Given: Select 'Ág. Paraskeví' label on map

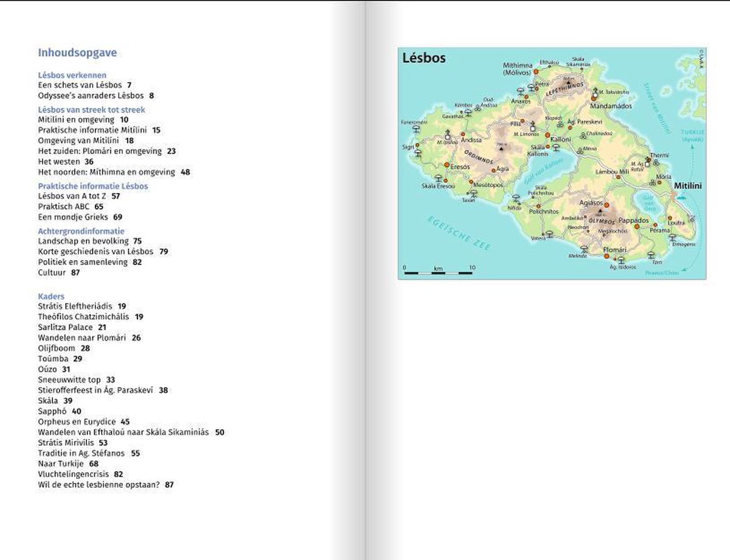Looking at the screenshot, I should 585,122.
